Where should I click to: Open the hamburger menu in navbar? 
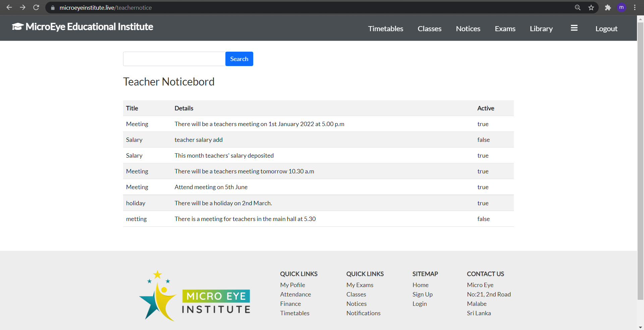click(574, 28)
